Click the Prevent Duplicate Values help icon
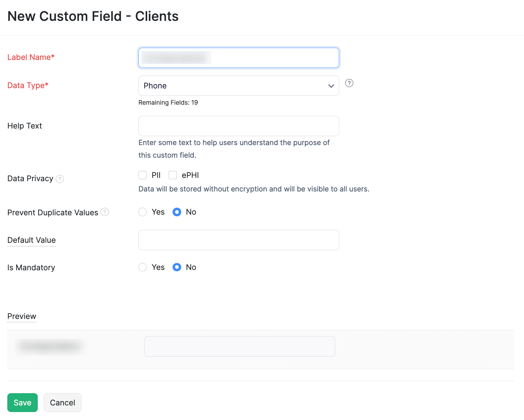The image size is (524, 420). (x=105, y=212)
